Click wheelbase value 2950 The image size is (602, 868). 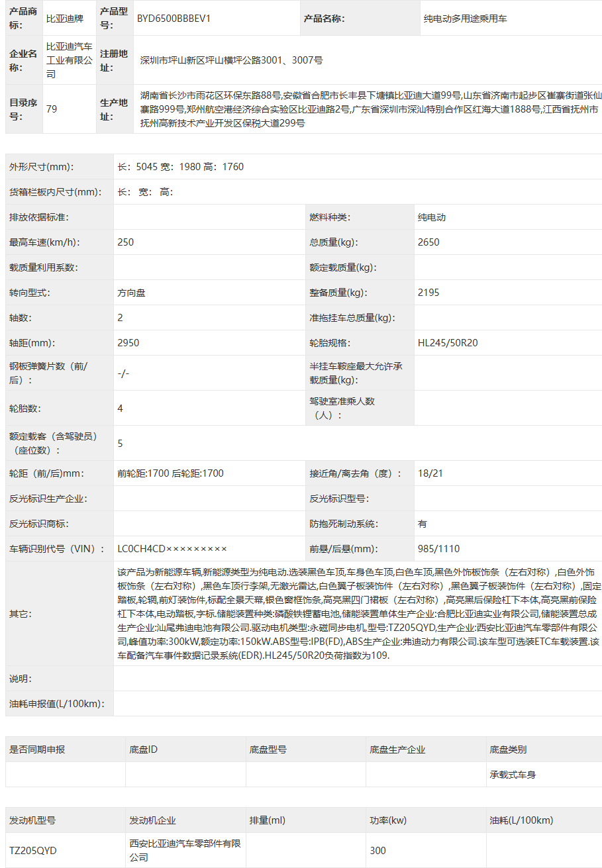point(128,343)
